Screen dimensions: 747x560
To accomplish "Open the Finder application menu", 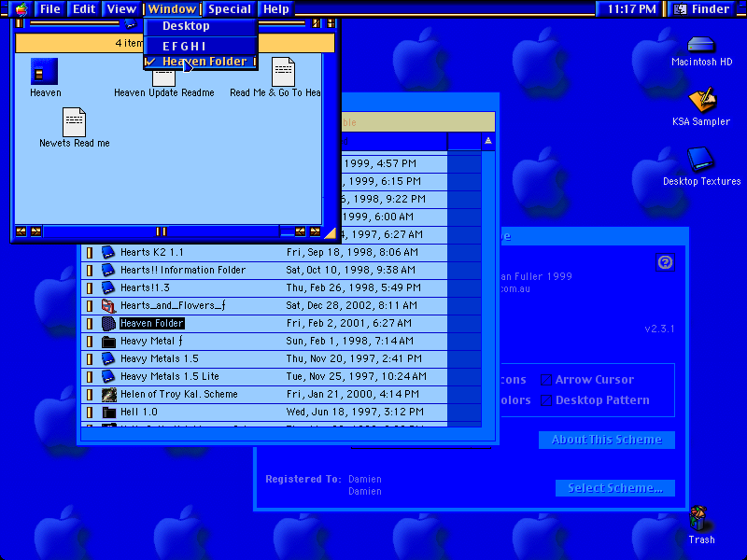I will click(704, 9).
